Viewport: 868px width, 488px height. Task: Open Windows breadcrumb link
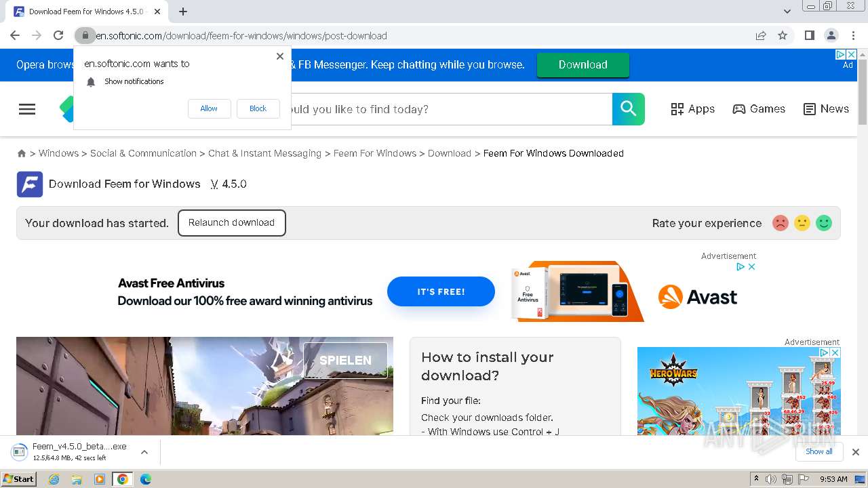click(x=58, y=153)
